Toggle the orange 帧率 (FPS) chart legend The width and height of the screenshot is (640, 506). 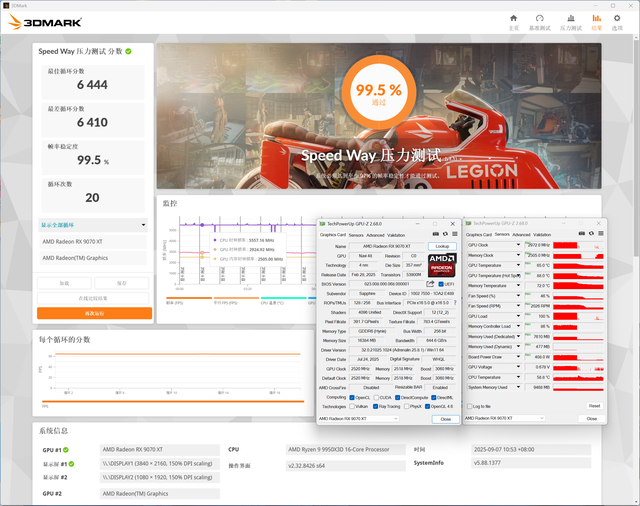tap(189, 301)
